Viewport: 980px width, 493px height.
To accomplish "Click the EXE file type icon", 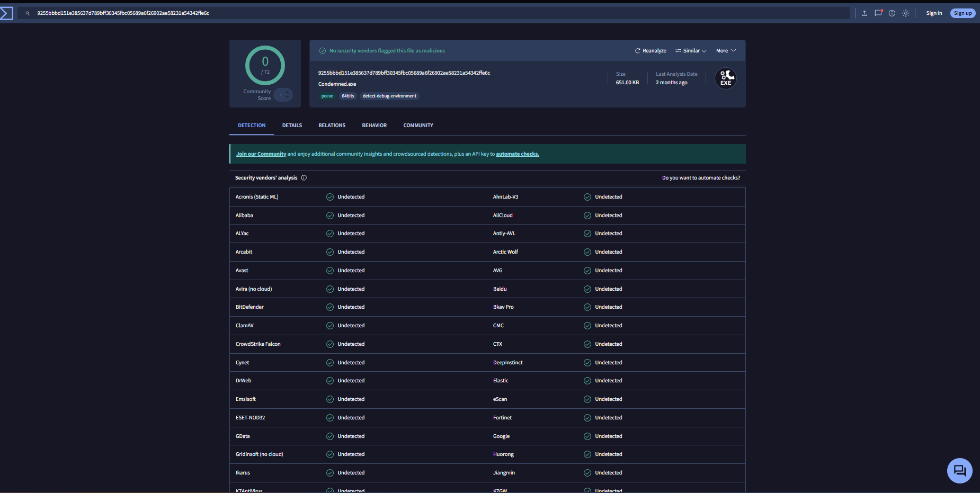I will coord(726,78).
